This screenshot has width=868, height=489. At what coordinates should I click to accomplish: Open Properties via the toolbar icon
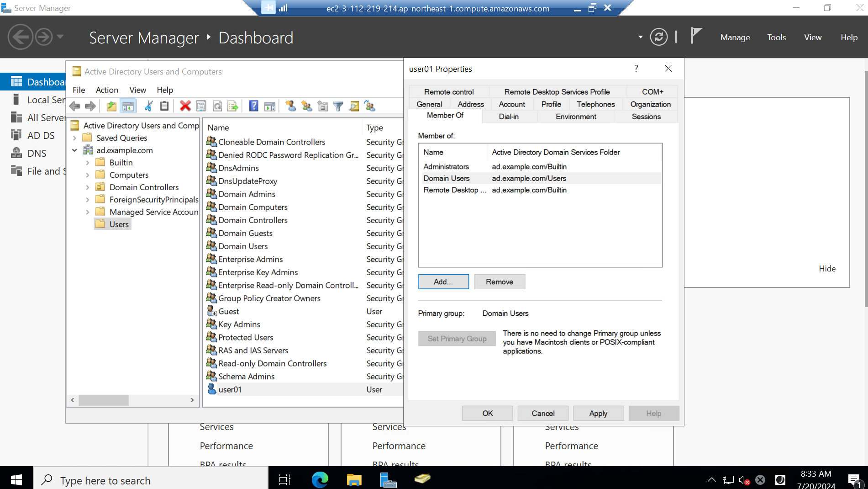(x=201, y=106)
